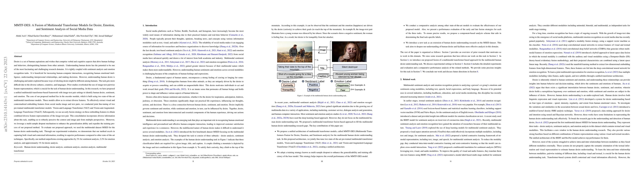Click the Jia et al. (2022) citation in Introduction

tap(172, 132)
